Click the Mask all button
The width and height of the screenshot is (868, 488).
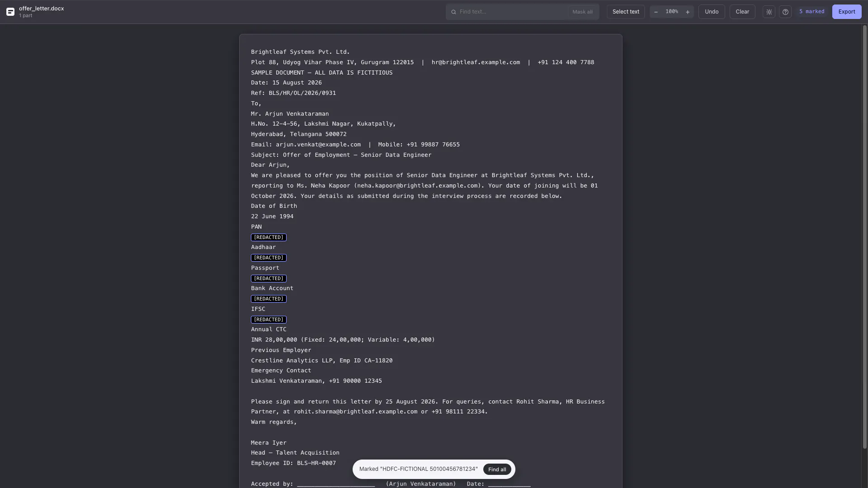(x=582, y=12)
